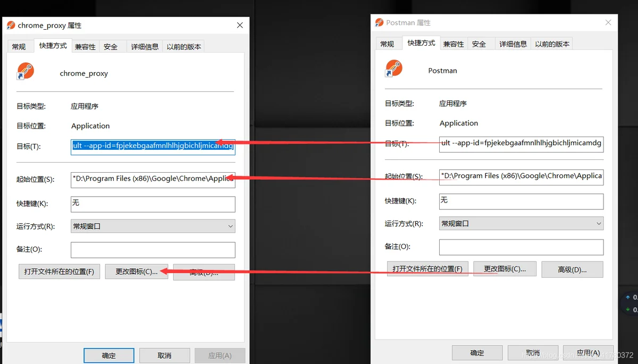Open 以前的版本 tab in Postman window
The image size is (638, 364).
(x=552, y=44)
